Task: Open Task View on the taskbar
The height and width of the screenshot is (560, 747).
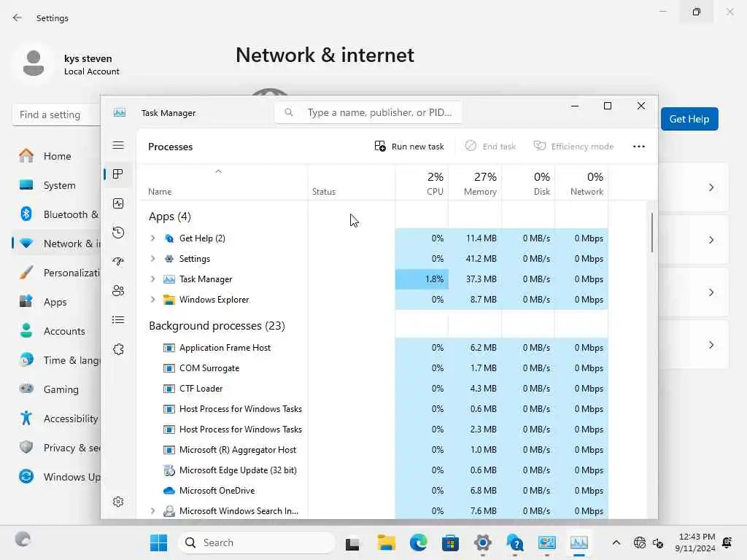Action: tap(352, 543)
